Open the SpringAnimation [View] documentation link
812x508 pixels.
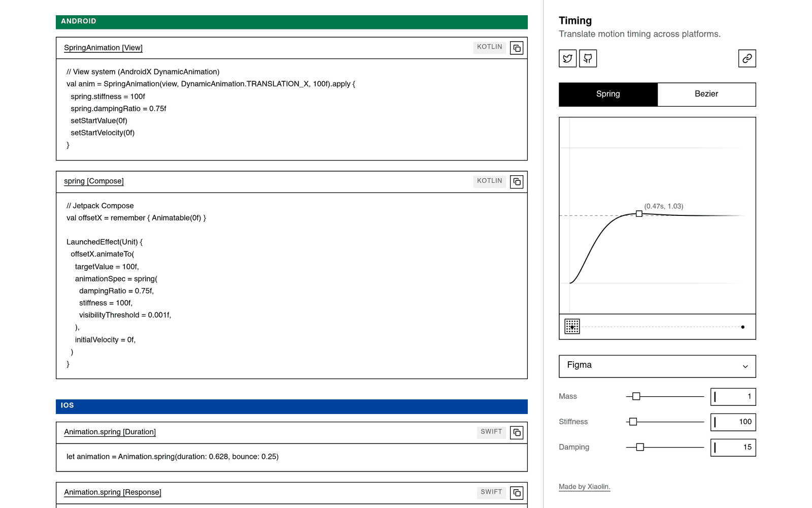point(103,48)
